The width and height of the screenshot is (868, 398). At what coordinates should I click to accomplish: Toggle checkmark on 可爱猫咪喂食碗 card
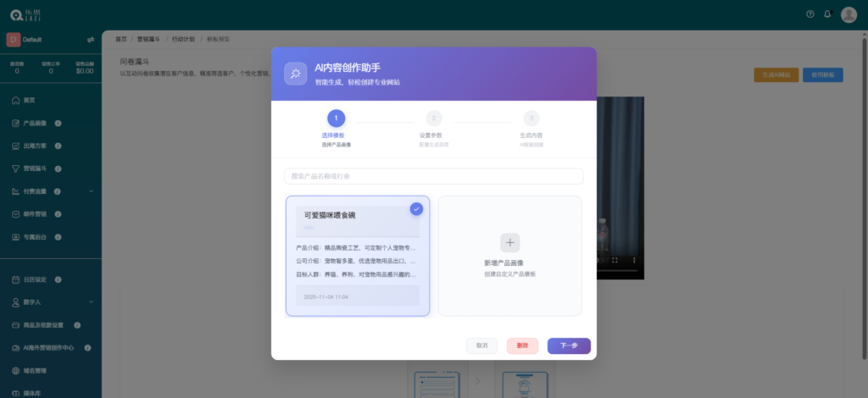click(416, 208)
